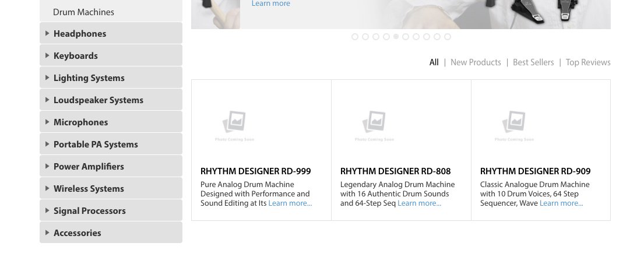The image size is (644, 257).
Task: Switch to the Best Sellers tab
Action: [x=533, y=62]
